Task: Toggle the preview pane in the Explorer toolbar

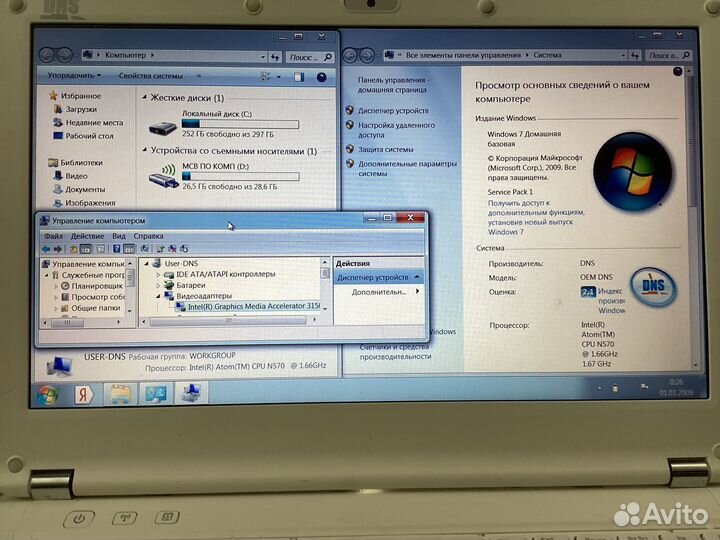Action: tap(297, 76)
